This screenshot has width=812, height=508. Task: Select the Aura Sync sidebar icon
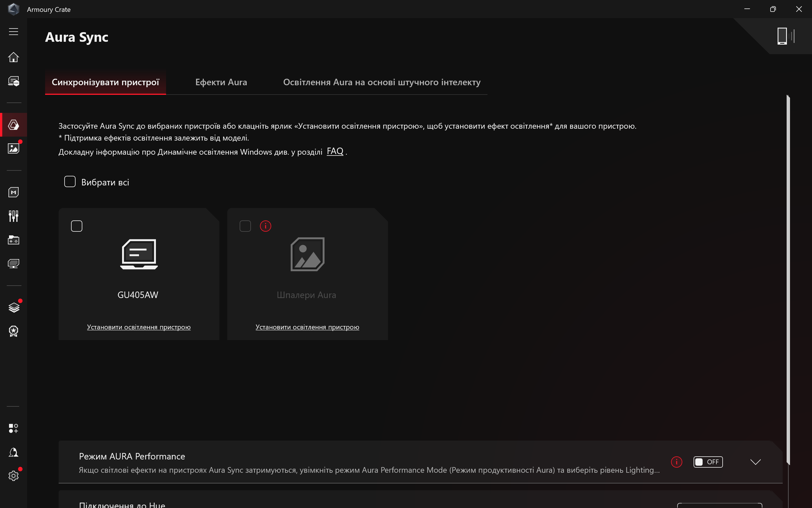click(14, 125)
